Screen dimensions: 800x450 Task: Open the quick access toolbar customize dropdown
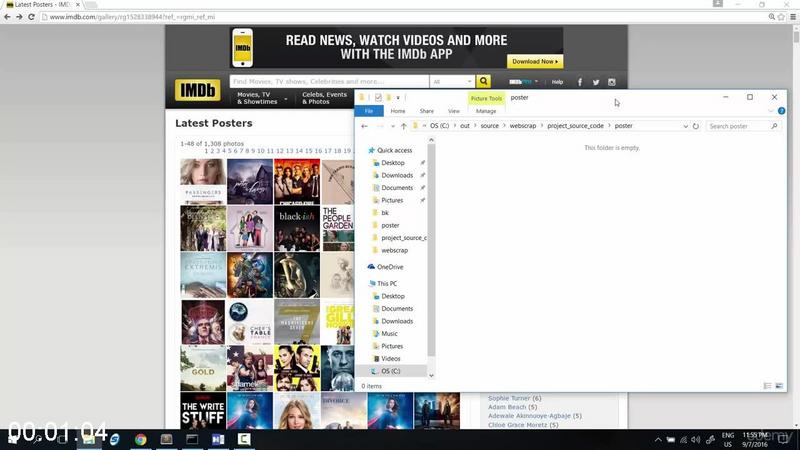click(x=398, y=97)
